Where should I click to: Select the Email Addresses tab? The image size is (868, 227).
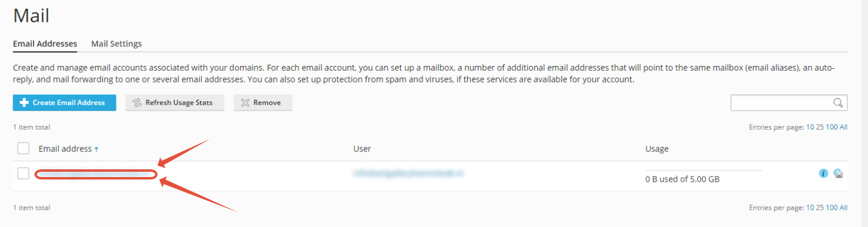(45, 43)
